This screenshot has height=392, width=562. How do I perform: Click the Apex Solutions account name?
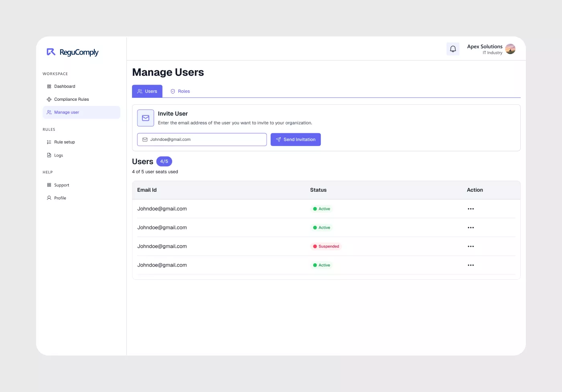tap(485, 47)
